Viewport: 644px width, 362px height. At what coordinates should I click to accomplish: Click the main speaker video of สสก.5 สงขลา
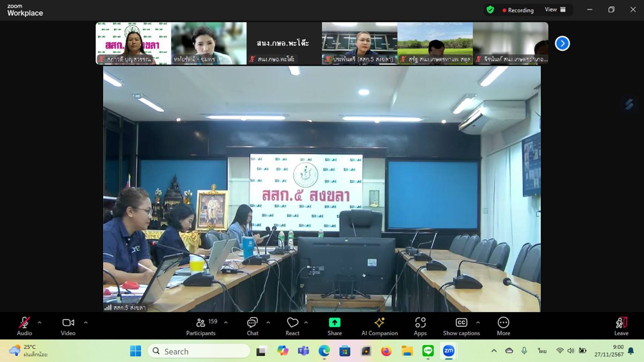(x=322, y=189)
